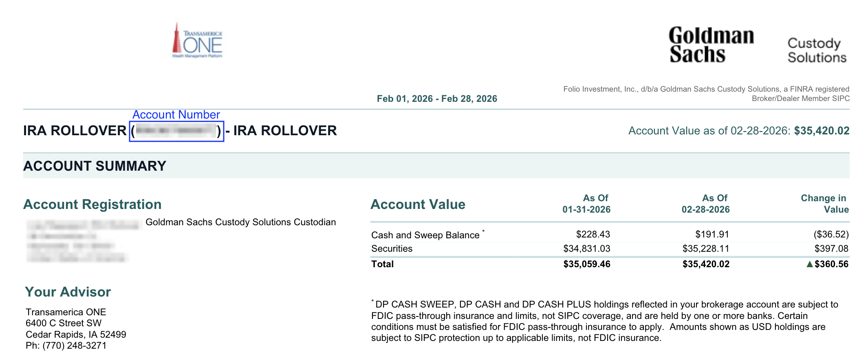Click the advisor phone number (770) 248-3271
This screenshot has height=356, width=868.
click(74, 345)
